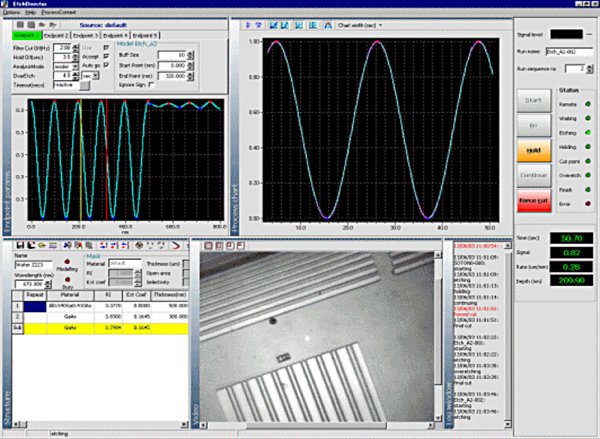Image resolution: width=600 pixels, height=439 pixels.
Task: Click the Go button
Action: (534, 126)
